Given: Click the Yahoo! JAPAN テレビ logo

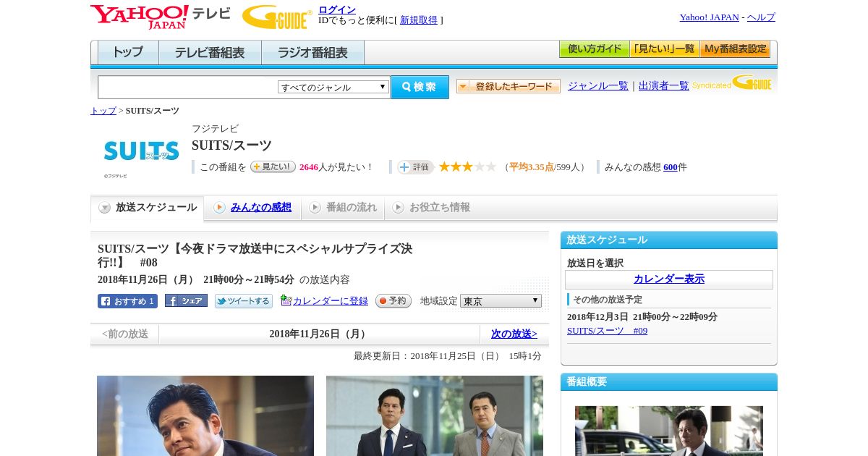Looking at the screenshot, I should tap(161, 17).
